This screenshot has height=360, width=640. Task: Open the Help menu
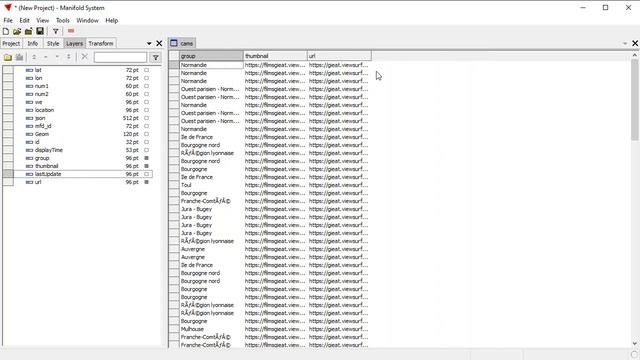click(x=111, y=20)
